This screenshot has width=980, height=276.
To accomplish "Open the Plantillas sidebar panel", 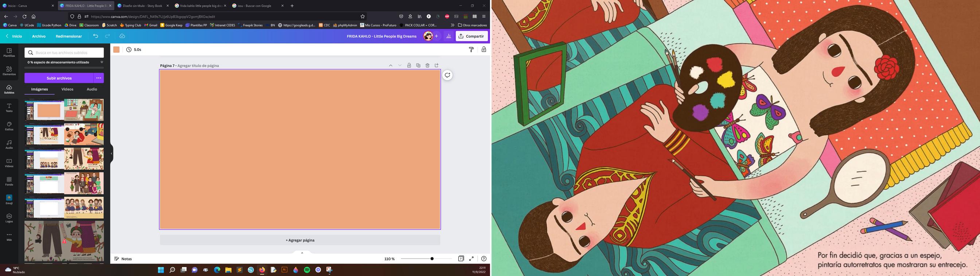I will coord(9,53).
